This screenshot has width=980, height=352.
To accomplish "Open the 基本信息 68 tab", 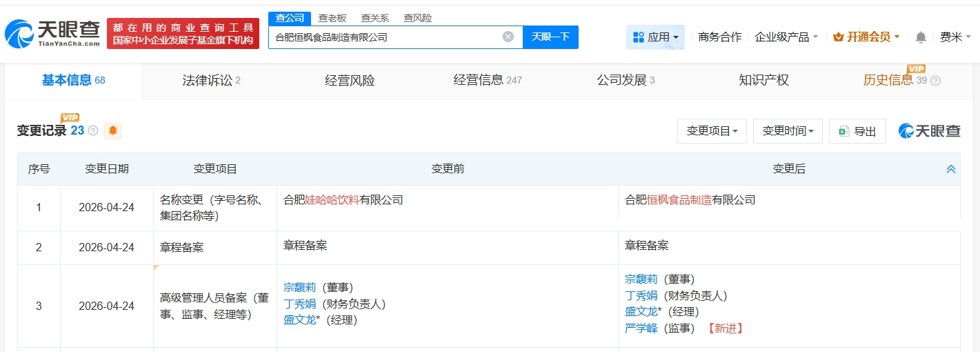I will (74, 80).
